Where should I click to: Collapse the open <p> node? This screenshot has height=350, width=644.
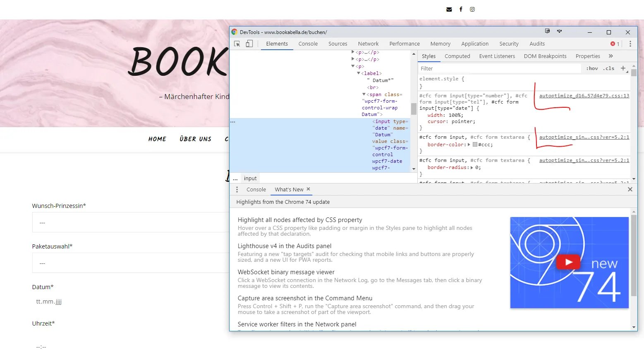(x=353, y=66)
